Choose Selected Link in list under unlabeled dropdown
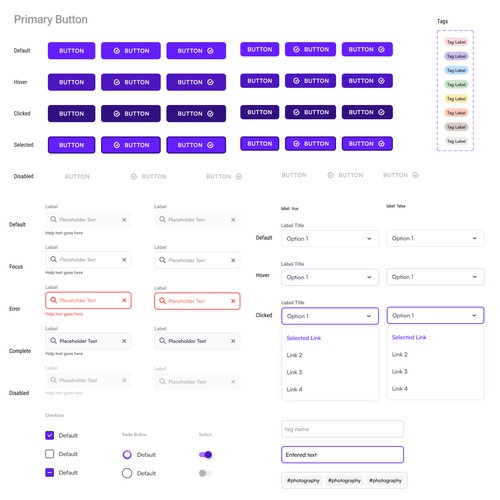 point(409,337)
